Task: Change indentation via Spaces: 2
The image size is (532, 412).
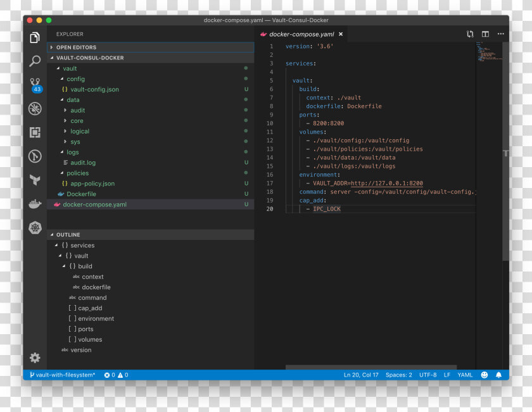Action: click(x=398, y=375)
